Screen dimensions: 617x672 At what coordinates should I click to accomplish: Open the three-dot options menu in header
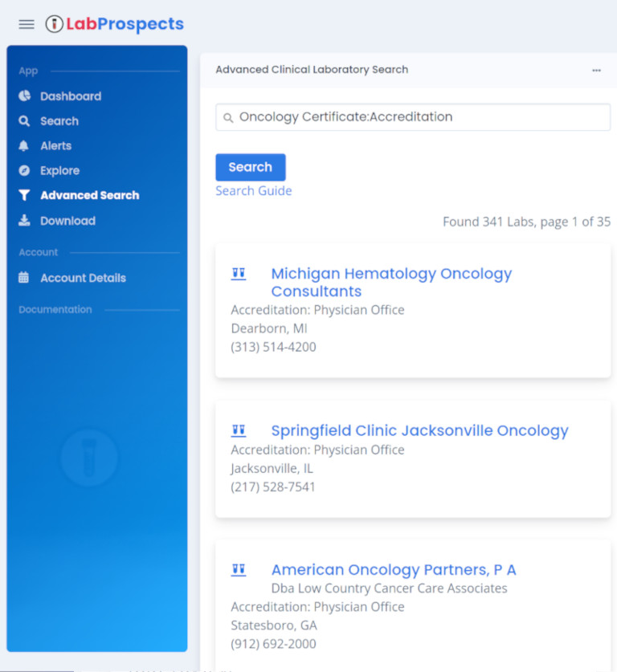[596, 71]
